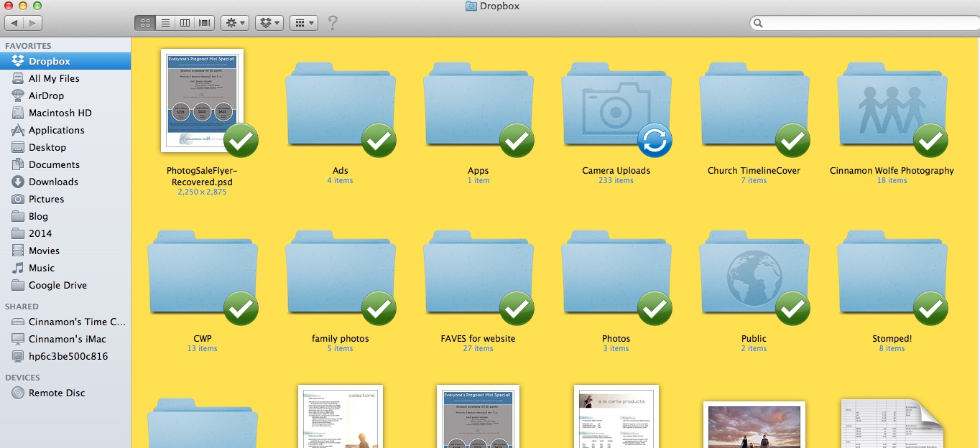Select the Church TimelineCover folder icon
This screenshot has width=980, height=448.
(x=754, y=106)
